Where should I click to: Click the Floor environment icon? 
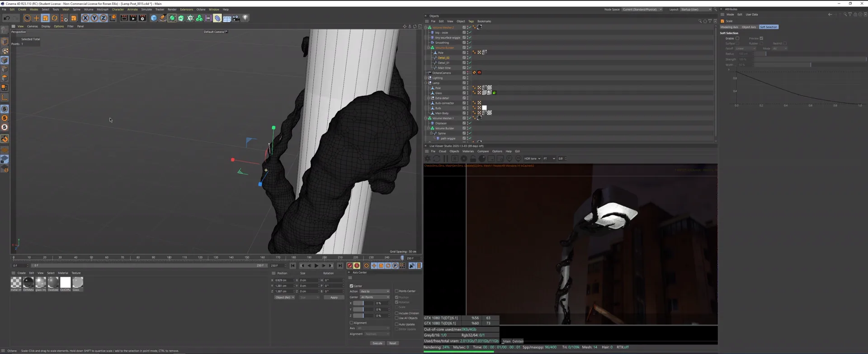227,18
